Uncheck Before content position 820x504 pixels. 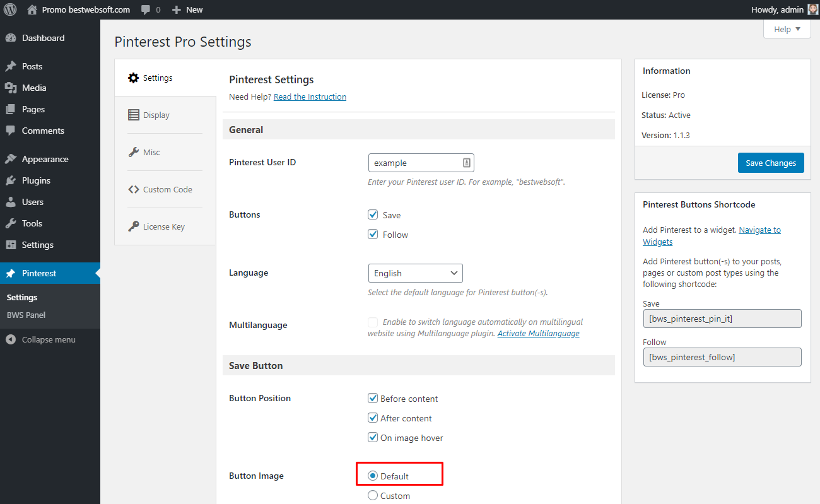pos(373,398)
